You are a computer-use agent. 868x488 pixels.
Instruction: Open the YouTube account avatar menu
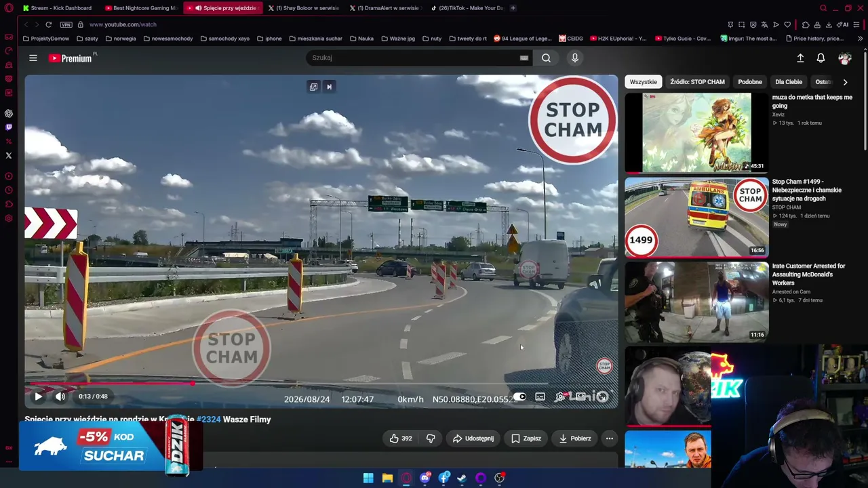(844, 58)
